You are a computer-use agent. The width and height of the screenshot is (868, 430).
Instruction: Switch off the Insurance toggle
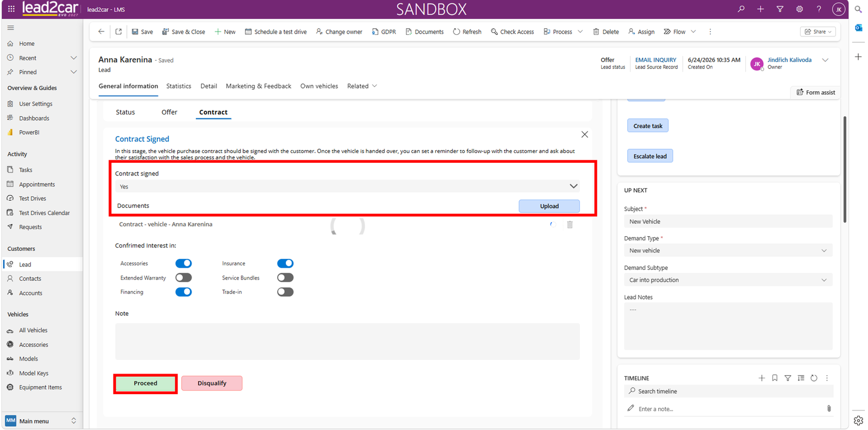point(285,263)
